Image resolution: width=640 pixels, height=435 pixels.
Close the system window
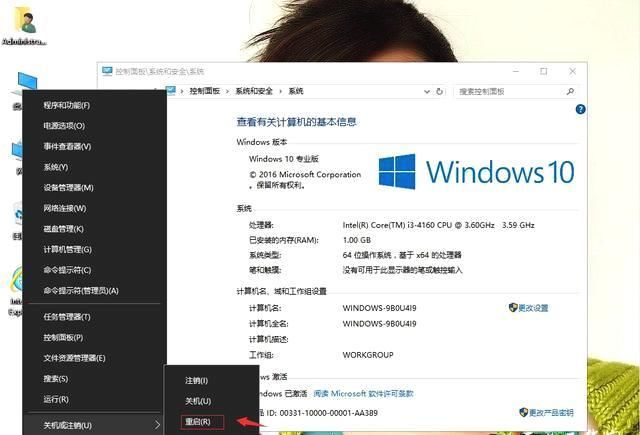click(x=572, y=71)
